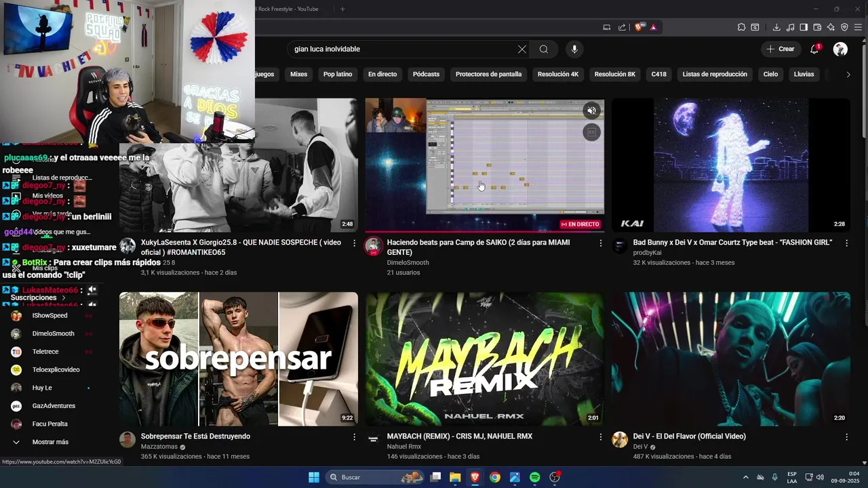Image resolution: width=868 pixels, height=488 pixels.
Task: Open the Nahuel Rmx channel link
Action: tap(404, 447)
